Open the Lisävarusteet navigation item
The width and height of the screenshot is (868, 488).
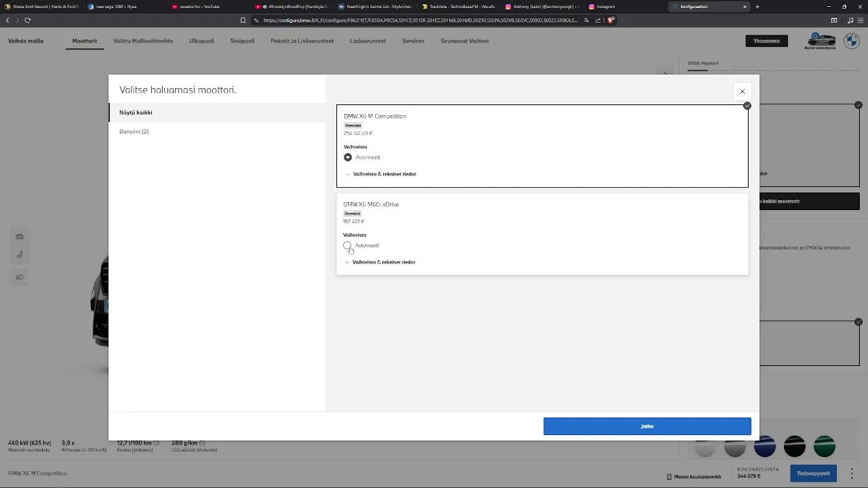368,41
